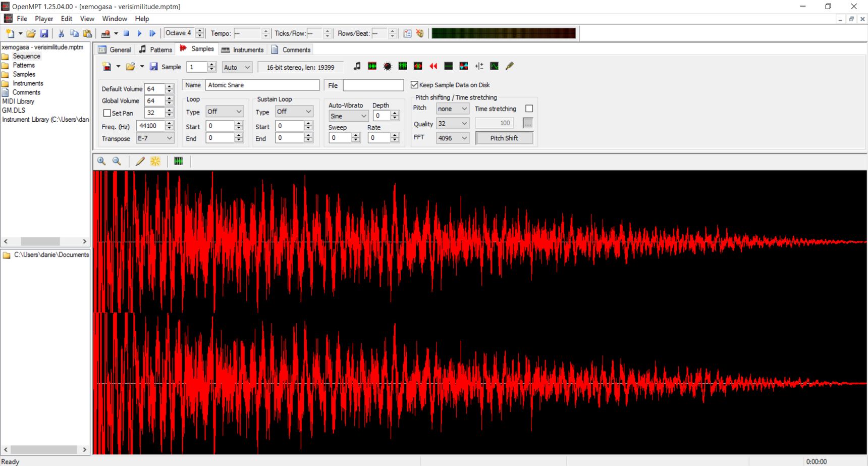Click into the Name field 'Atomic Snare'
This screenshot has width=868, height=466.
(262, 85)
